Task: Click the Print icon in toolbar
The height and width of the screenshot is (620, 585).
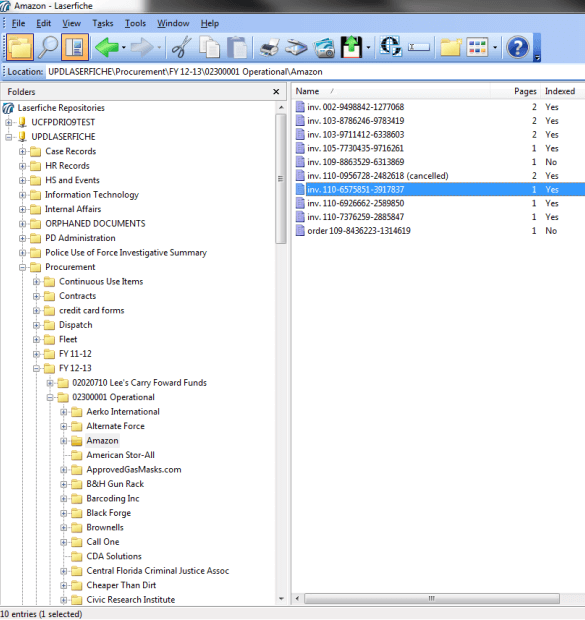Action: [269, 47]
